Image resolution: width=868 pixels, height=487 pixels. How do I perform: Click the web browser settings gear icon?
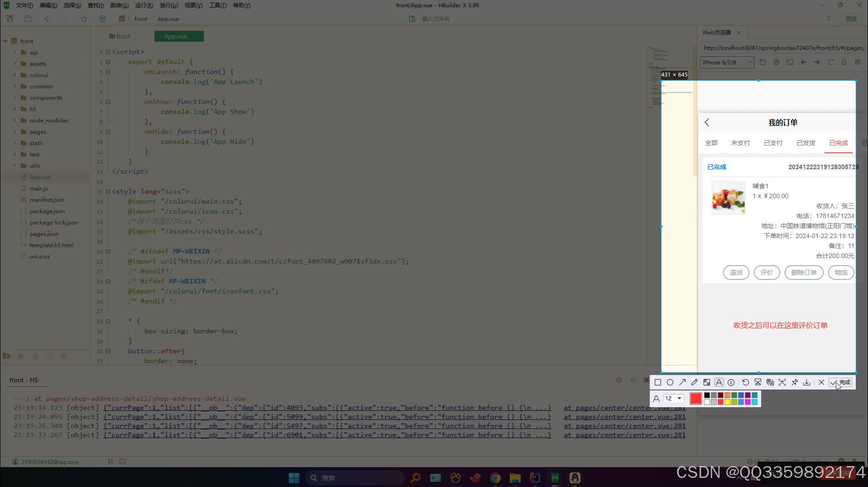point(776,62)
